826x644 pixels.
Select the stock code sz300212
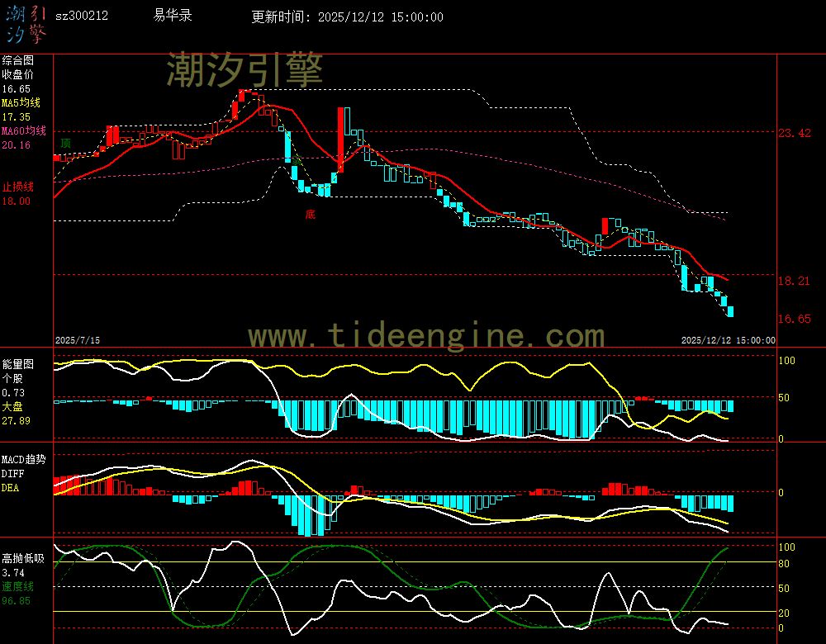[x=81, y=16]
